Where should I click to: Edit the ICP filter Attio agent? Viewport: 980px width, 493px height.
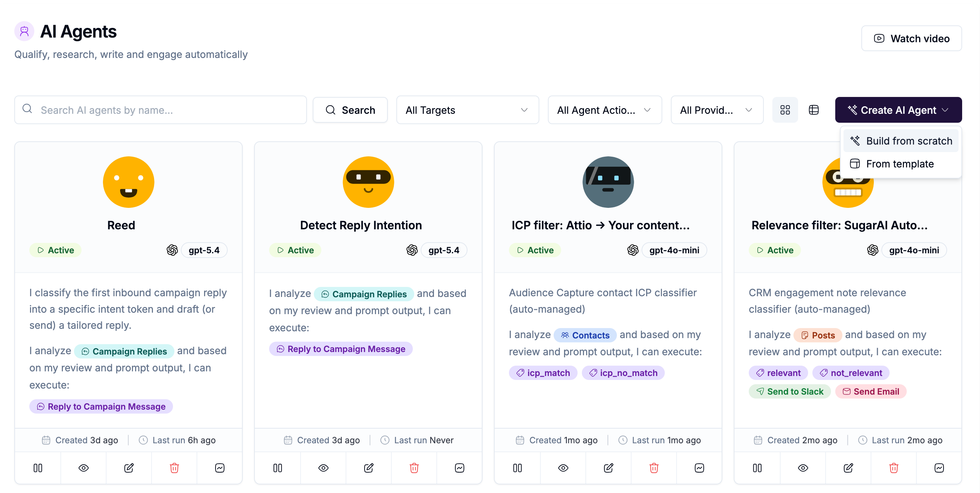point(608,468)
